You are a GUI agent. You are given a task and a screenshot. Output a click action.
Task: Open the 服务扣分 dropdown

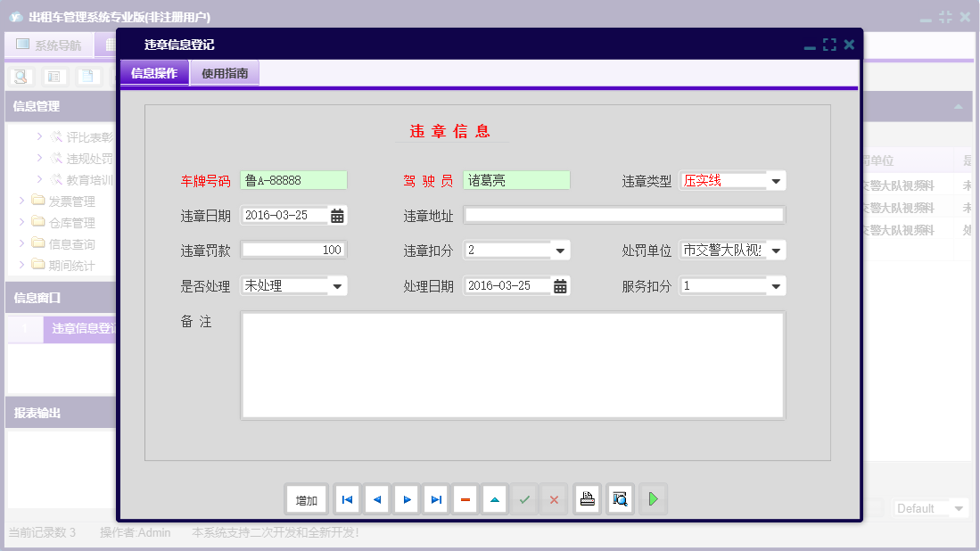776,285
